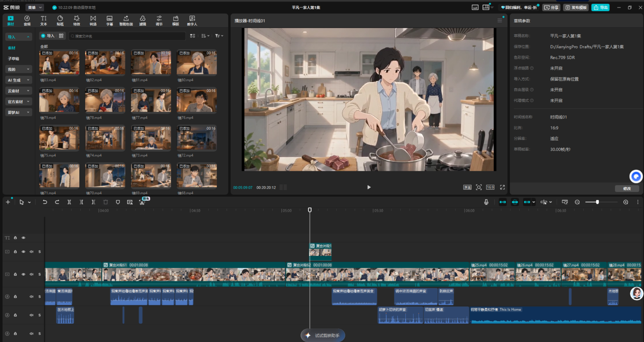Show original quality preview with 原画 icon

467,187
